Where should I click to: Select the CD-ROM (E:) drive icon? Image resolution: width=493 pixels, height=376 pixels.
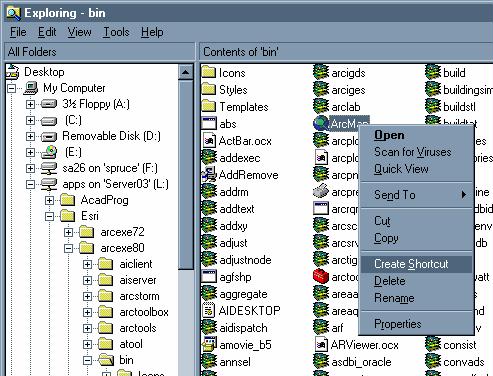click(49, 152)
